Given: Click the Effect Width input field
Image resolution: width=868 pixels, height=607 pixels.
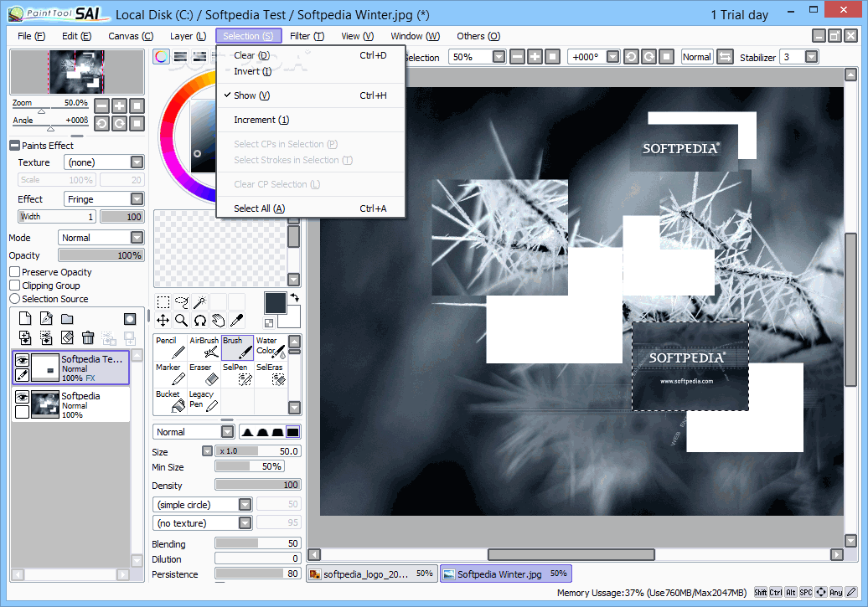Looking at the screenshot, I should [x=57, y=216].
